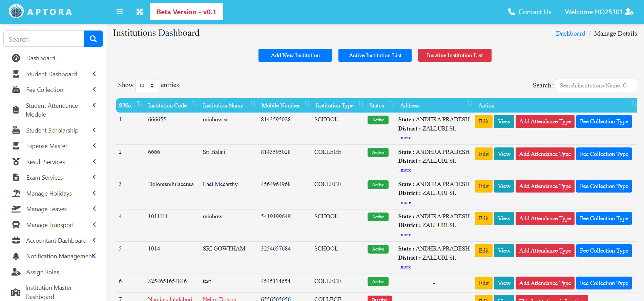Click the Fee Collection cash register icon
Image resolution: width=644 pixels, height=301 pixels.
(x=16, y=89)
